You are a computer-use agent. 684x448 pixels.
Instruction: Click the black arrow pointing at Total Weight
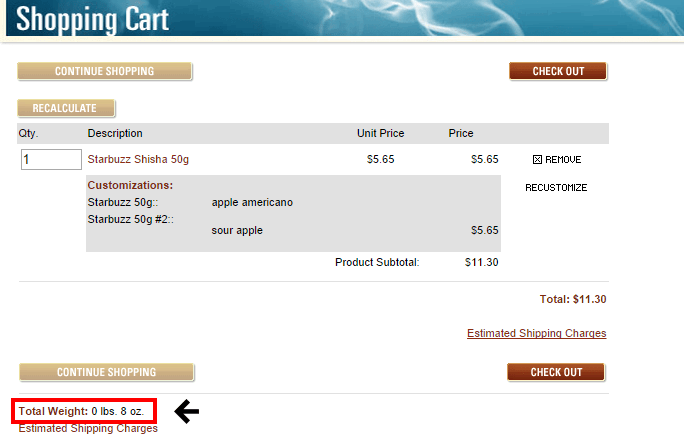click(188, 410)
